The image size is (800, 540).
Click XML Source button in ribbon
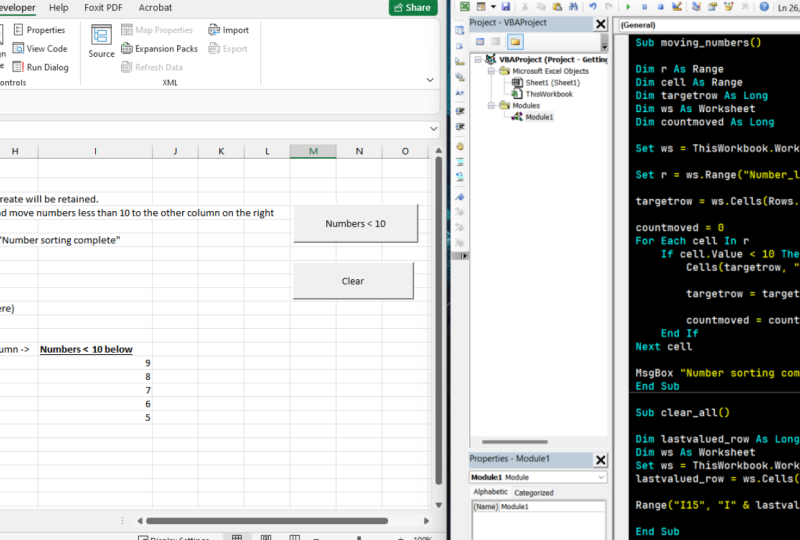pos(101,41)
